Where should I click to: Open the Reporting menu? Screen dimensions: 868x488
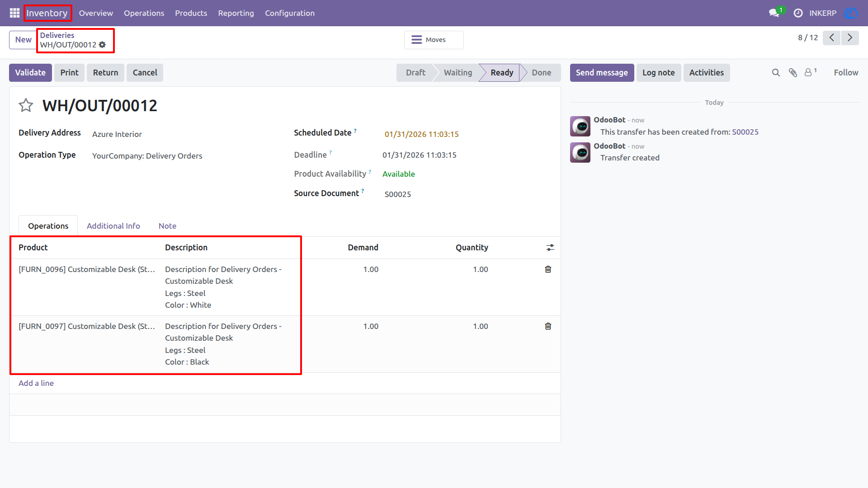(236, 13)
